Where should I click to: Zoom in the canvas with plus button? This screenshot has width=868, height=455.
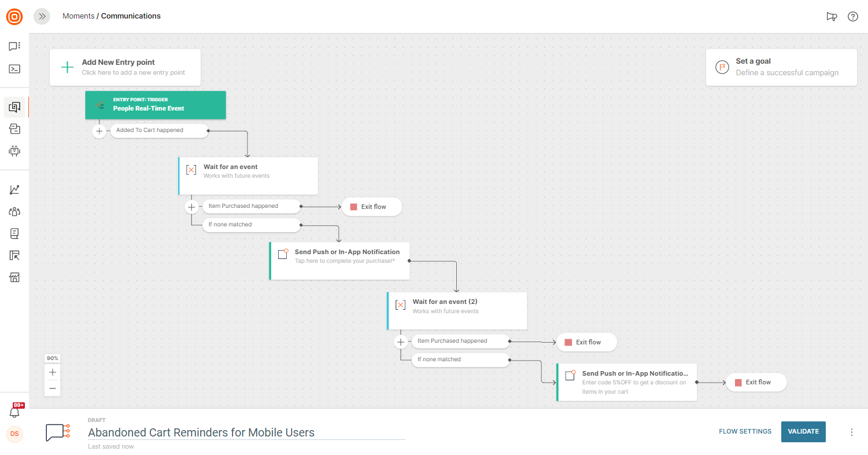point(53,372)
